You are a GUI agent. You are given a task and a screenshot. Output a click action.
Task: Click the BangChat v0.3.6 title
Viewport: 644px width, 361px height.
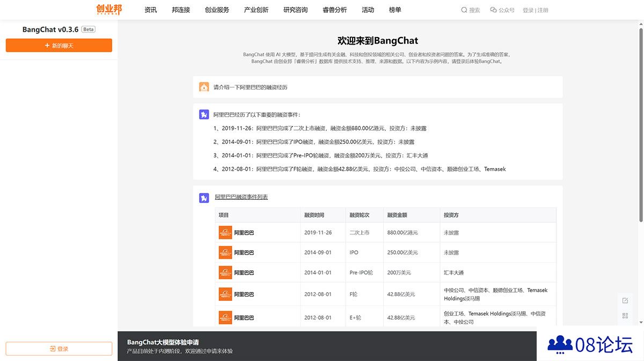coord(50,30)
